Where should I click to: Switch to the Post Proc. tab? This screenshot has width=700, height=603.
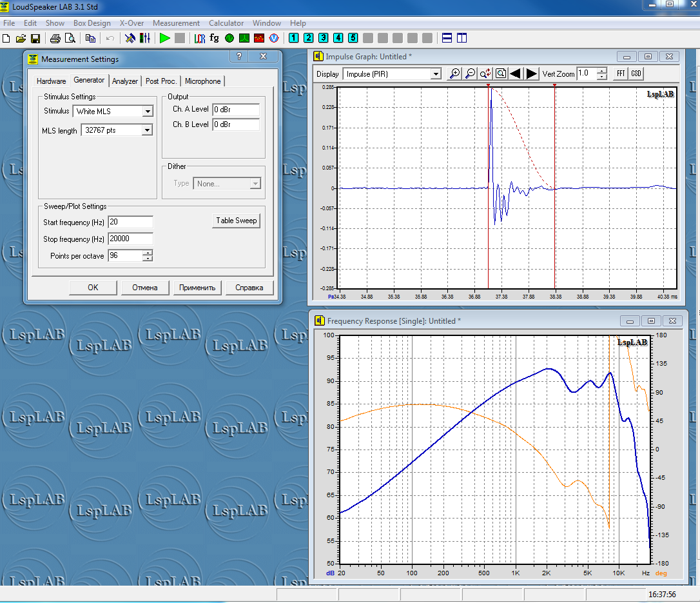click(x=160, y=81)
